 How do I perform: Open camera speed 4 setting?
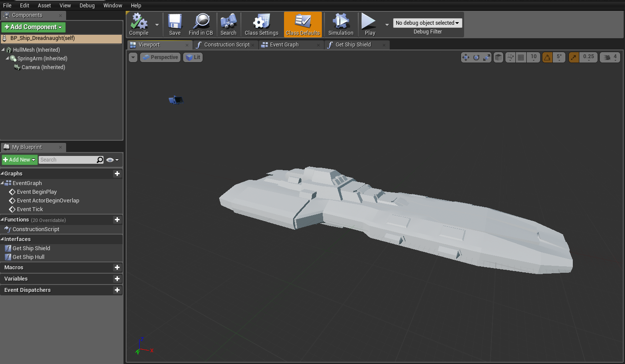pos(610,57)
